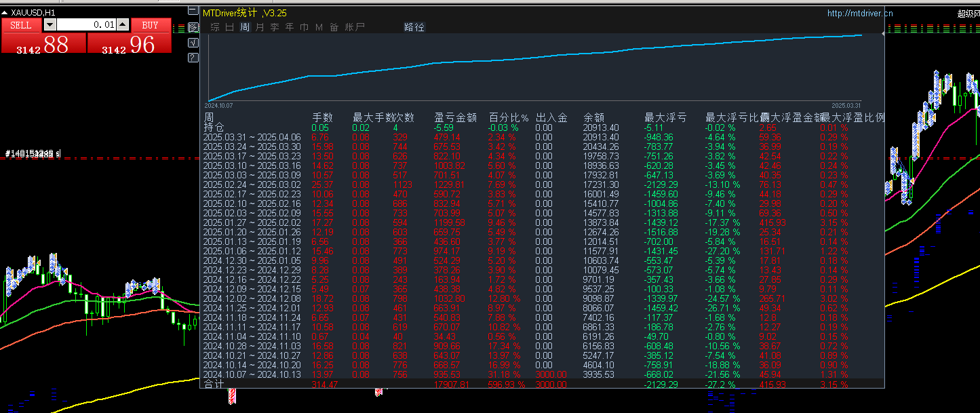This screenshot has width=980, height=413.
Task: Click the 0.01 lot volume field
Action: pyautogui.click(x=87, y=24)
